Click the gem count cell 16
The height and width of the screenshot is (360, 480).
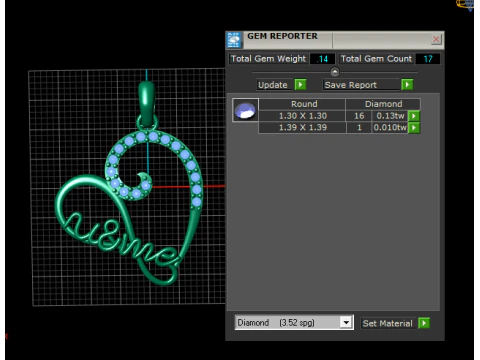(x=359, y=116)
